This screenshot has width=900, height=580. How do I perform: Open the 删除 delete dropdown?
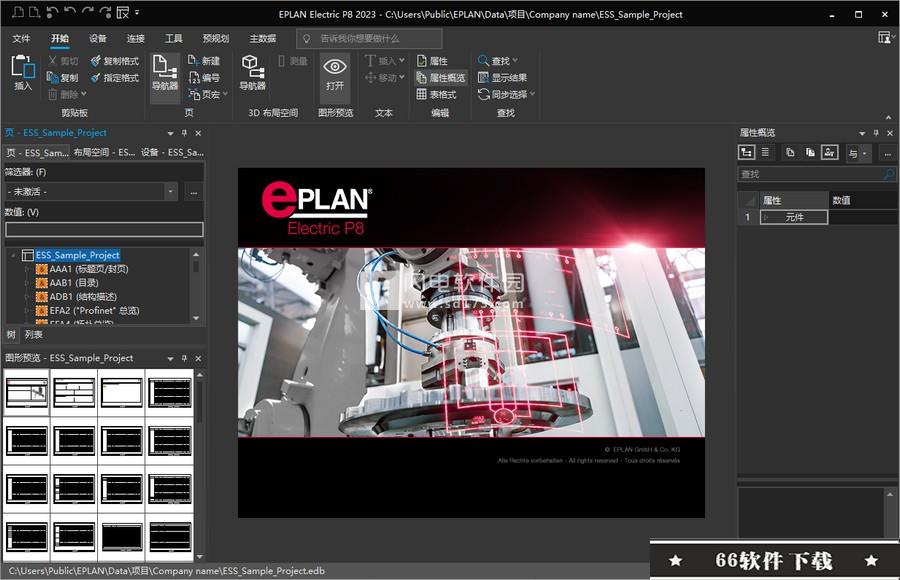(84, 94)
